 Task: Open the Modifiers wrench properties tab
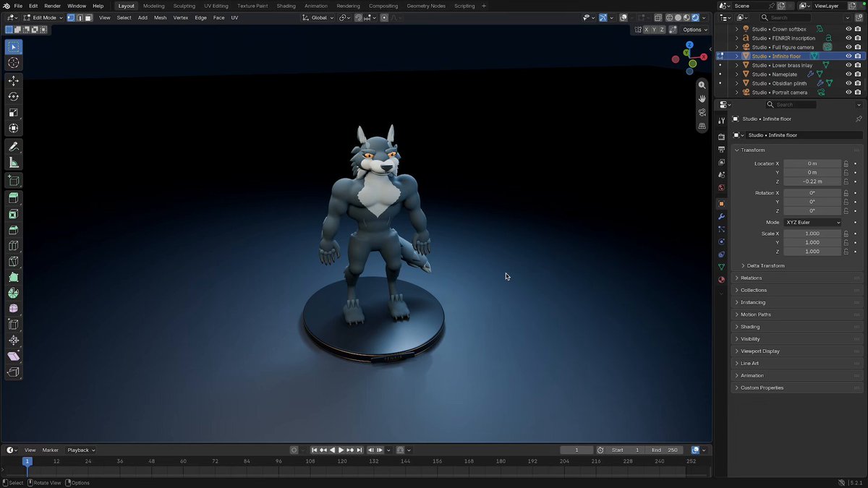tap(721, 217)
